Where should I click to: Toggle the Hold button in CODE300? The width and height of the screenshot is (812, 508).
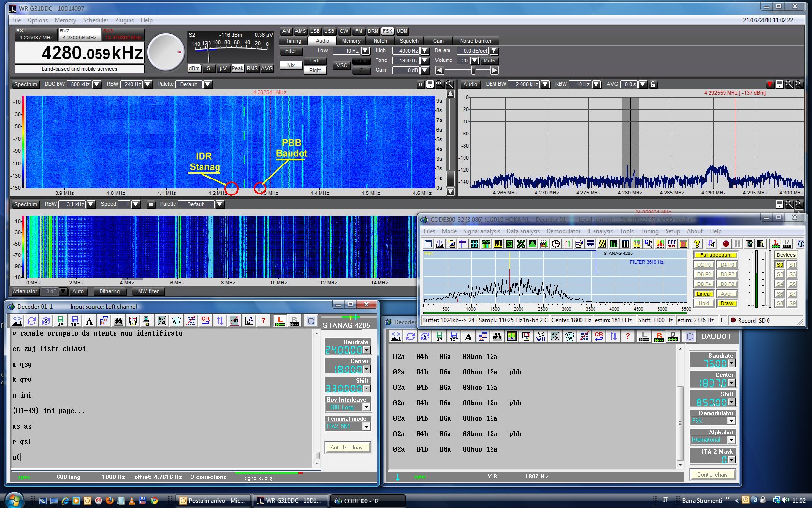pyautogui.click(x=704, y=303)
